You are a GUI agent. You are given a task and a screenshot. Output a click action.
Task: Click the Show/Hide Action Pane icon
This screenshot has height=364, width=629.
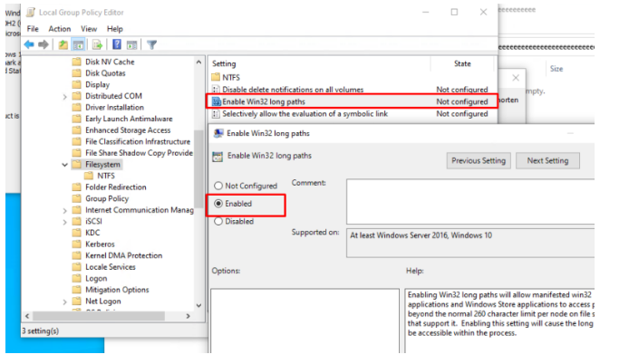click(131, 45)
